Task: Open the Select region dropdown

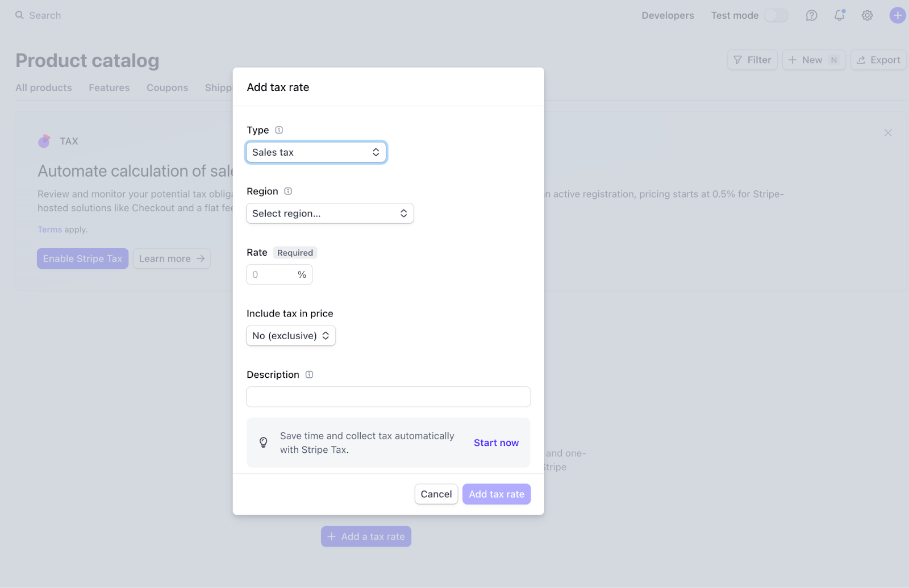Action: point(330,214)
